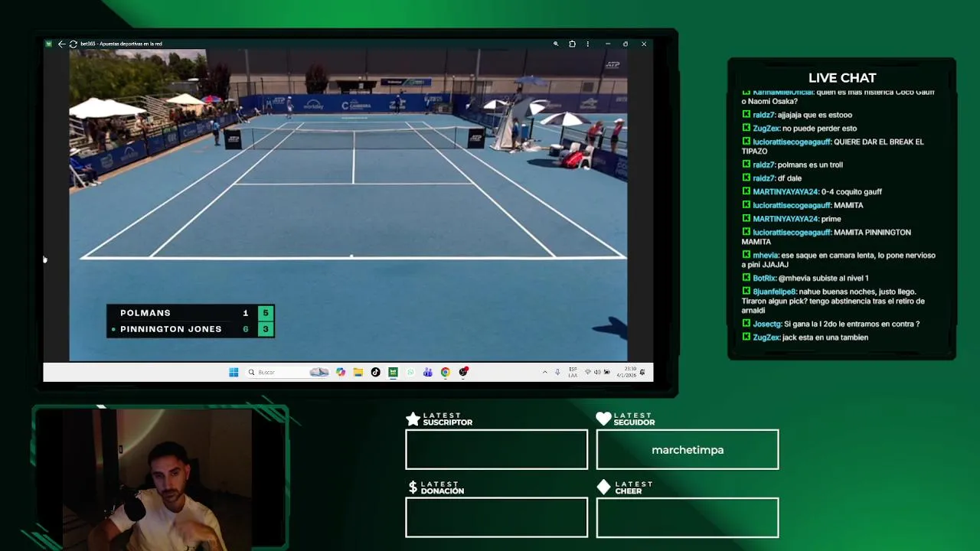Click the microphone tray icon
The width and height of the screenshot is (980, 551).
pyautogui.click(x=557, y=372)
